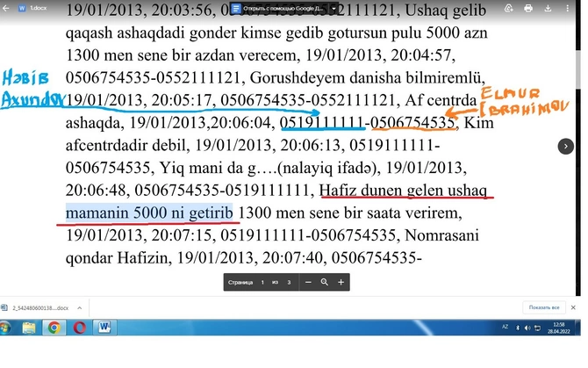Image resolution: width=588 pixels, height=368 pixels.
Task: Click the page number 1 field
Action: coord(262,282)
